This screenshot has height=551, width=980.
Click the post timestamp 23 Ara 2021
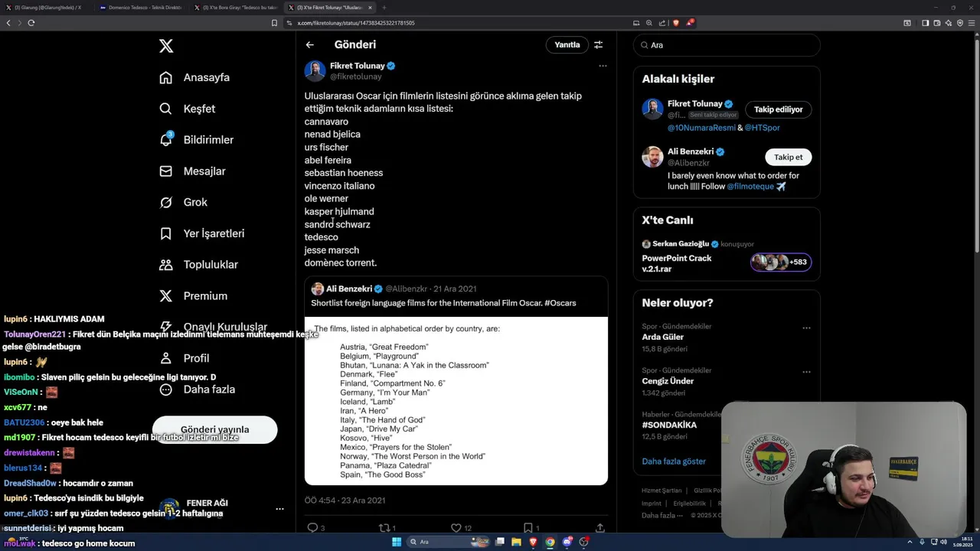point(345,500)
